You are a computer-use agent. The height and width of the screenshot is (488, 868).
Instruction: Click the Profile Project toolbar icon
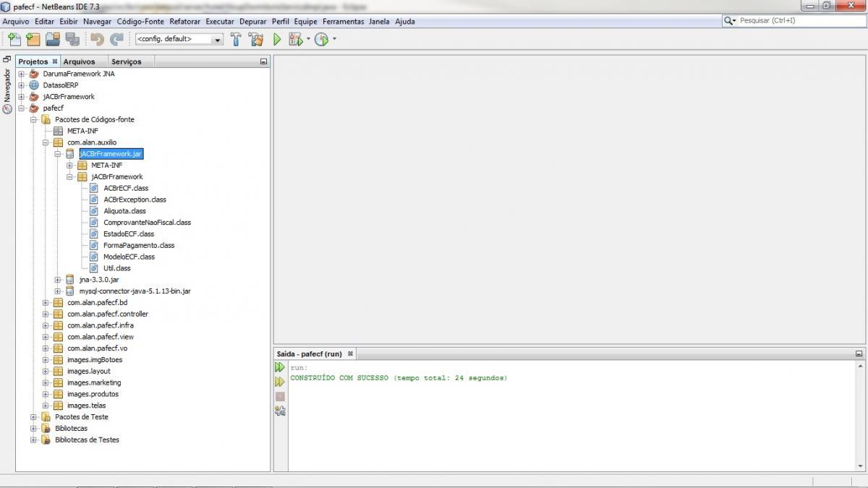click(322, 39)
